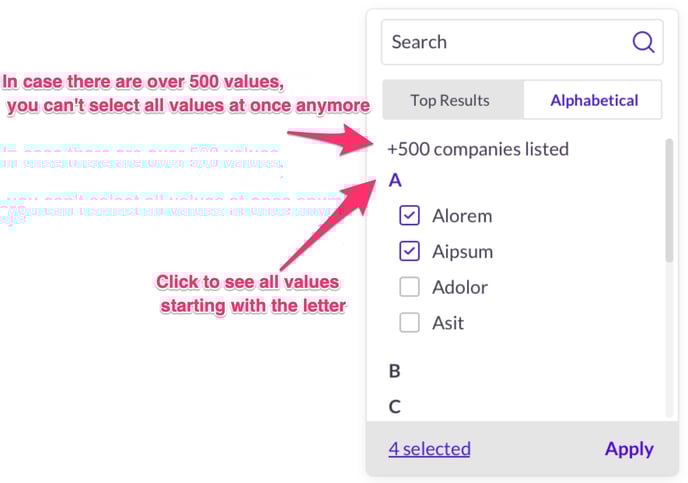This screenshot has width=688, height=483.
Task: Open the 4 selected link
Action: 429,449
